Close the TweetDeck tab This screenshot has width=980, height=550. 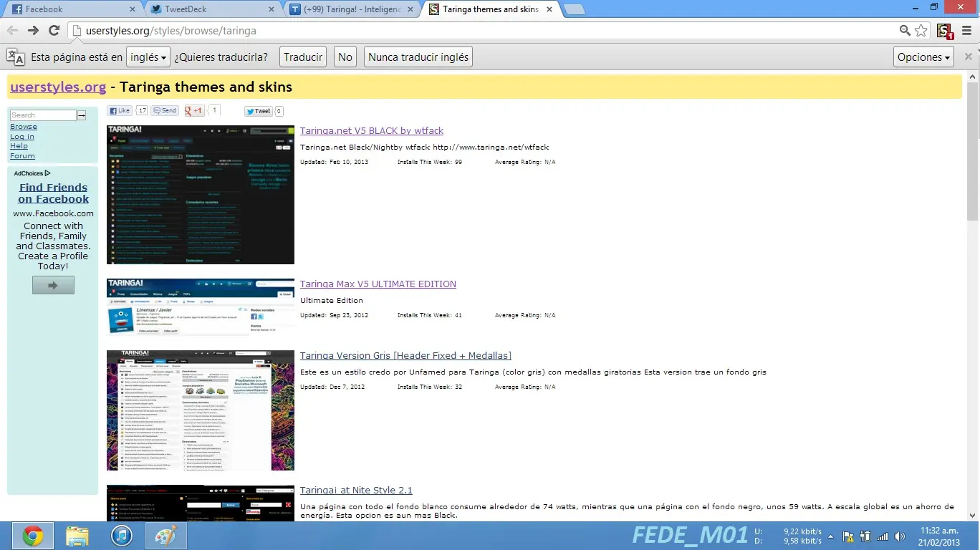(x=271, y=9)
